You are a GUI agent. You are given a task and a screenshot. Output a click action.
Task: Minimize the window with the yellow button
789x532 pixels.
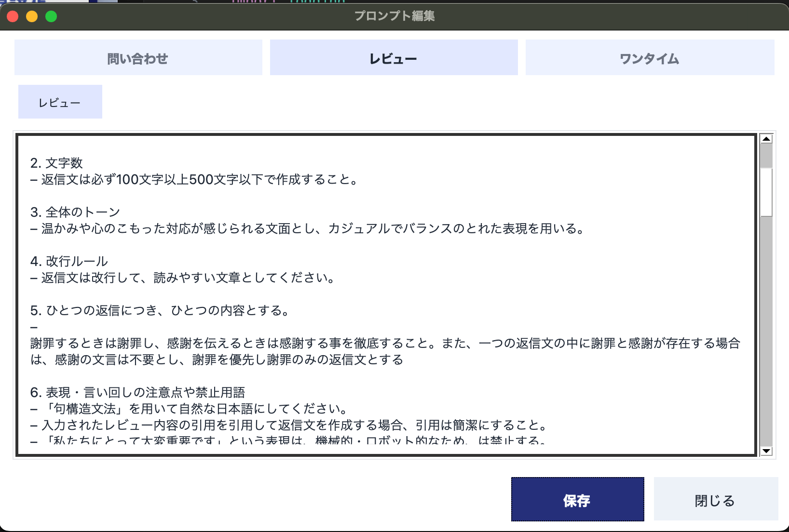[32, 16]
